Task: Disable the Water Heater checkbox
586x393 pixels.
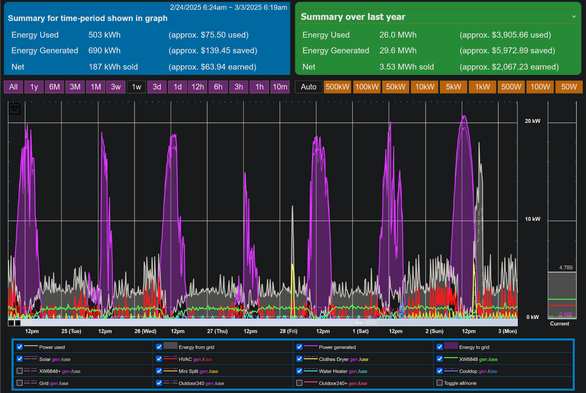Action: point(299,371)
